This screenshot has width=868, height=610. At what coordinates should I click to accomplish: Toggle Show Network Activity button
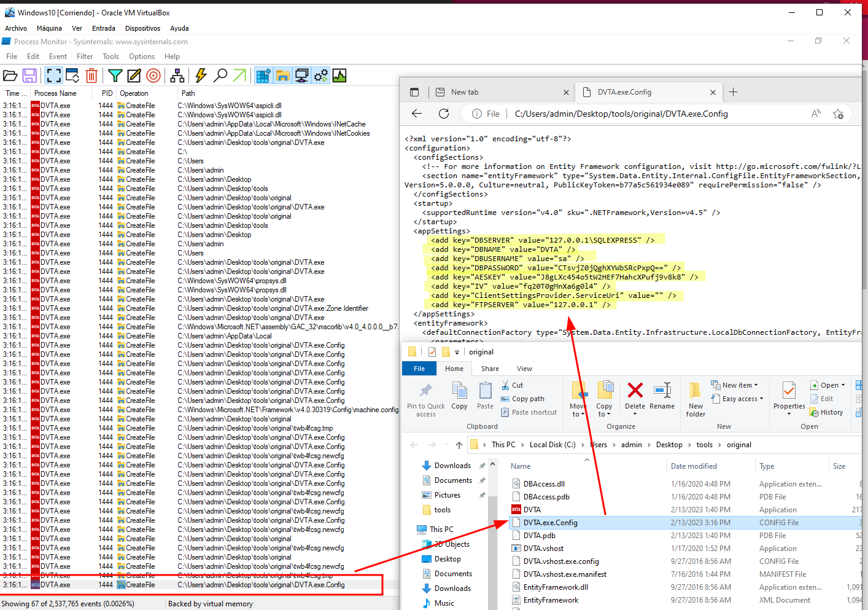(x=301, y=76)
